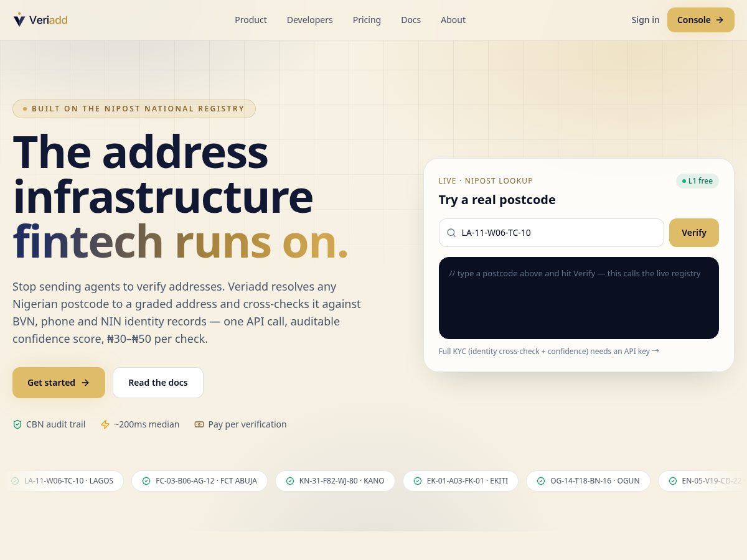Open the About nav link
Viewport: 747px width, 560px height.
click(453, 20)
